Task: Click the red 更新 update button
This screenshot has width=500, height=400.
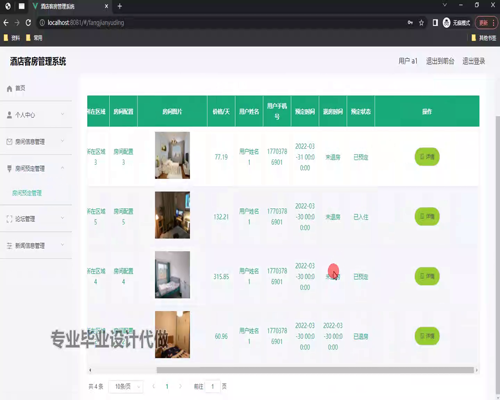Action: tap(486, 23)
